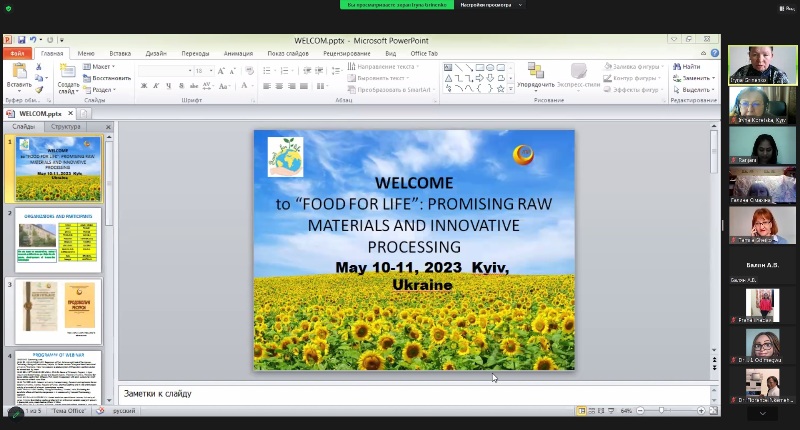Click the align text left icon
The height and width of the screenshot is (430, 800).
pos(267,86)
